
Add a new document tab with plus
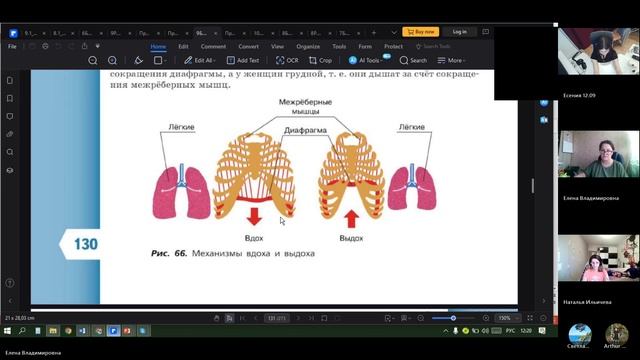[373, 33]
